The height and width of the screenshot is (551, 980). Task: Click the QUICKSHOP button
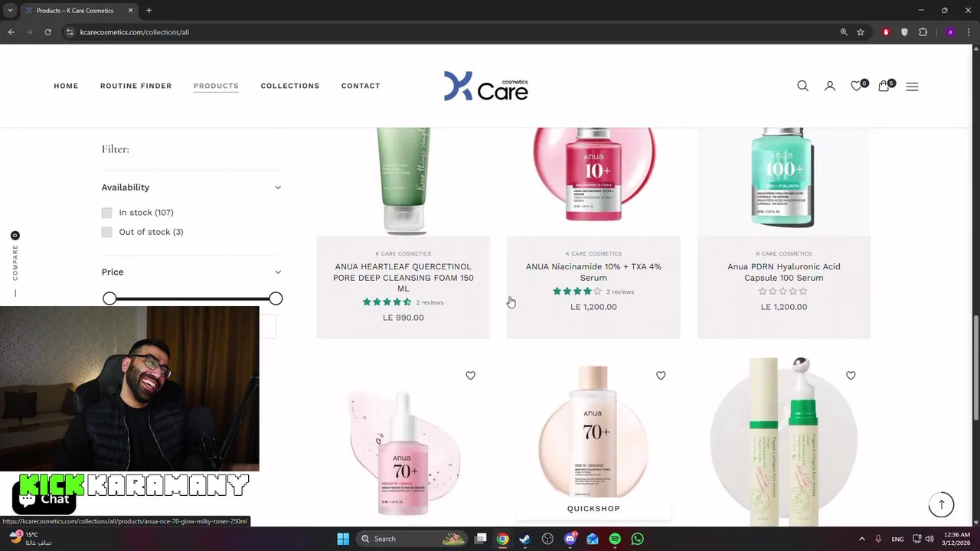(593, 508)
